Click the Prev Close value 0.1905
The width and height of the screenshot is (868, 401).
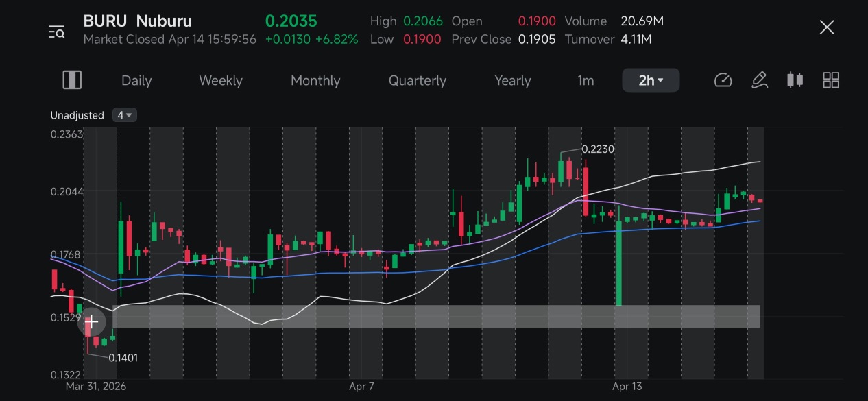pos(537,39)
